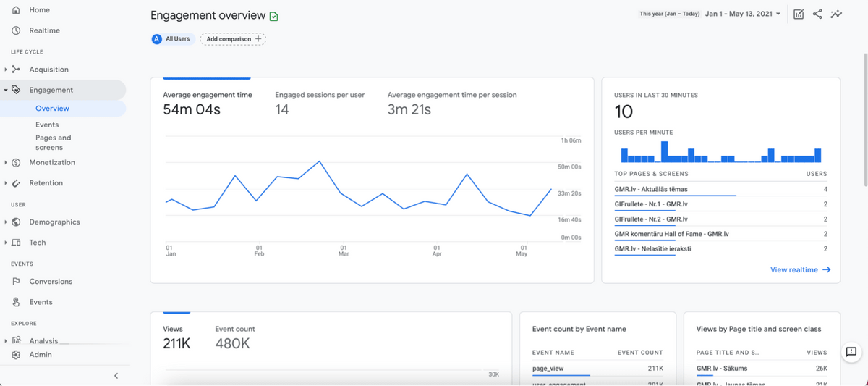This screenshot has width=868, height=386.
Task: Expand the Monetization section arrow
Action: [x=6, y=163]
